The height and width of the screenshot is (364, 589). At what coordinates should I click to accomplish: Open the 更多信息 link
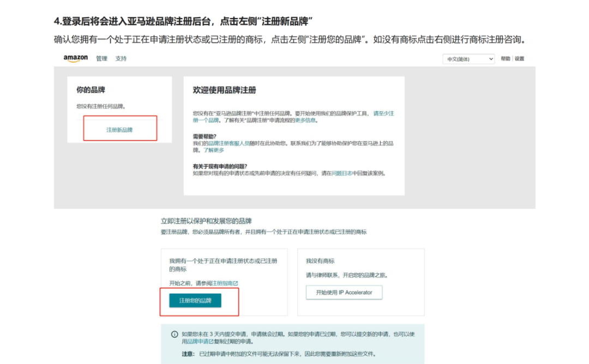[x=305, y=120]
